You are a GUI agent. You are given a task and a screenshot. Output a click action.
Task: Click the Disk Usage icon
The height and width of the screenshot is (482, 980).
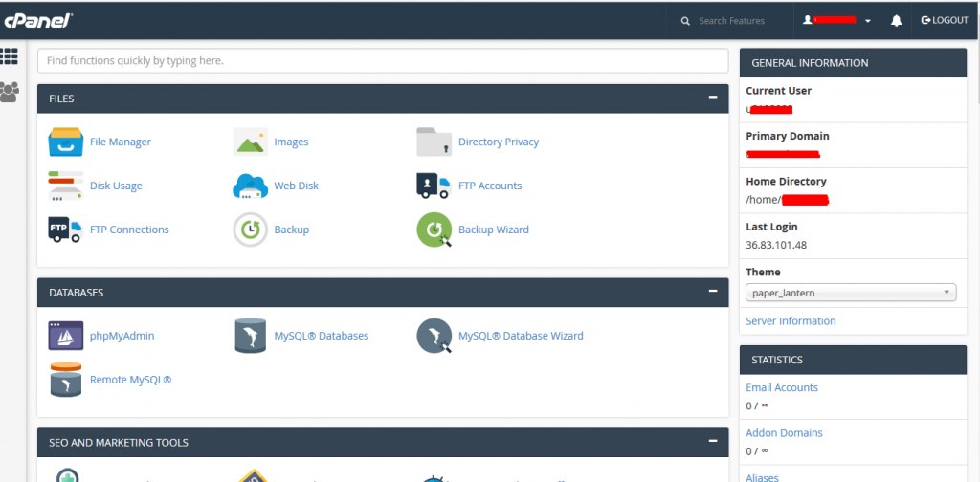(66, 186)
